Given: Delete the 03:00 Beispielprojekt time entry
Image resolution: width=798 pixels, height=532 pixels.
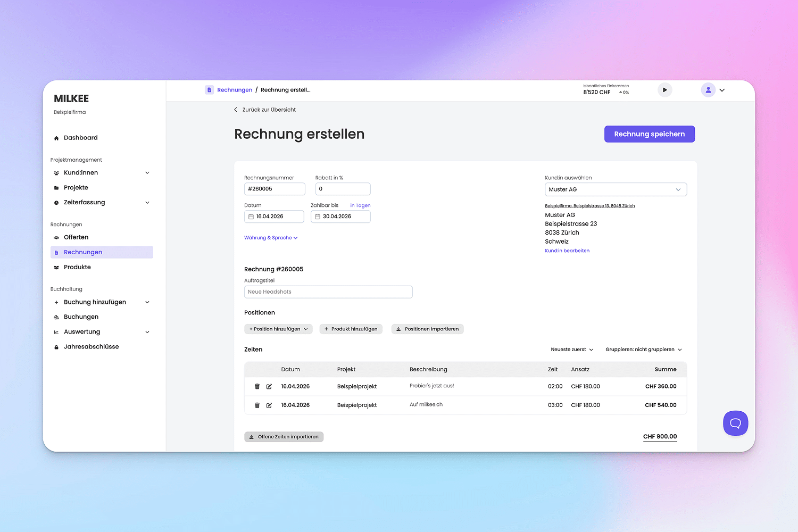Looking at the screenshot, I should click(257, 405).
